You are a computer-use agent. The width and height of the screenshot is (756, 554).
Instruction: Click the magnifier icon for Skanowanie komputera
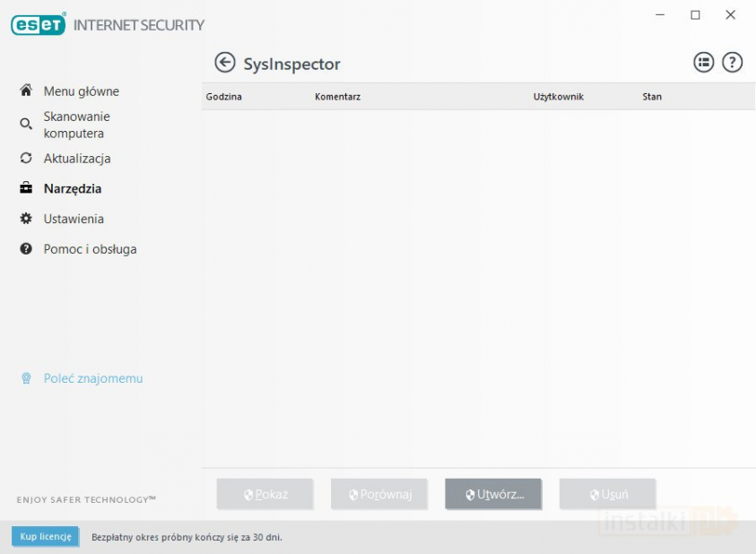26,125
